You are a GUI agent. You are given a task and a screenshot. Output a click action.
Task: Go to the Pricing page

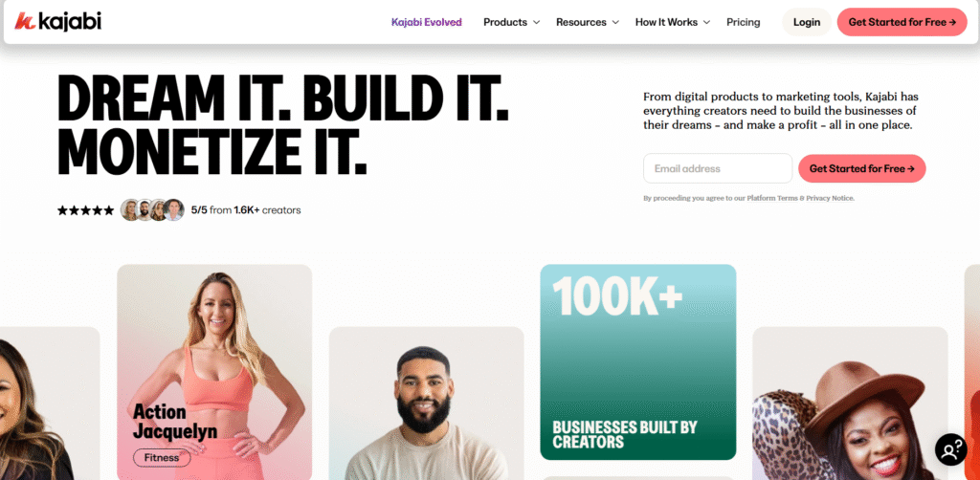(x=743, y=23)
